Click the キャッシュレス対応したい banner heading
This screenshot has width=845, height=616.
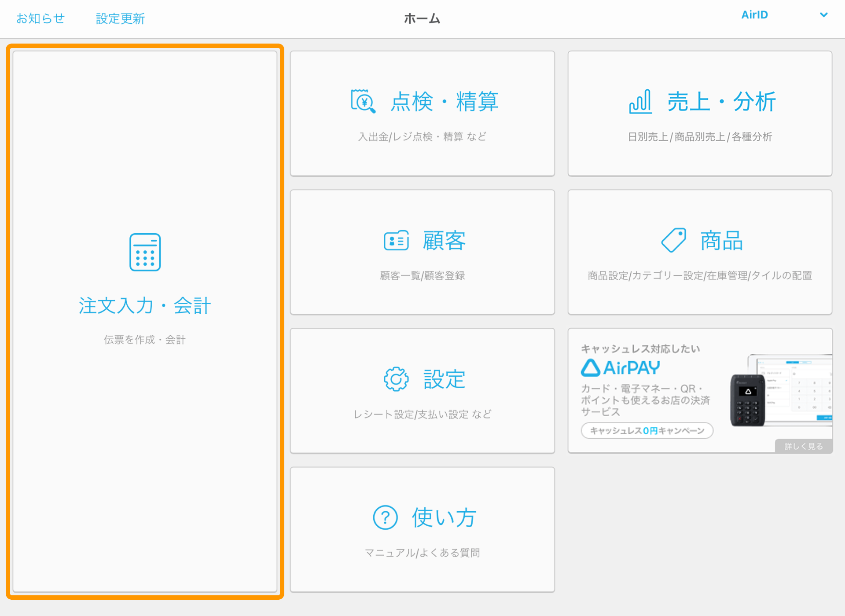(640, 349)
